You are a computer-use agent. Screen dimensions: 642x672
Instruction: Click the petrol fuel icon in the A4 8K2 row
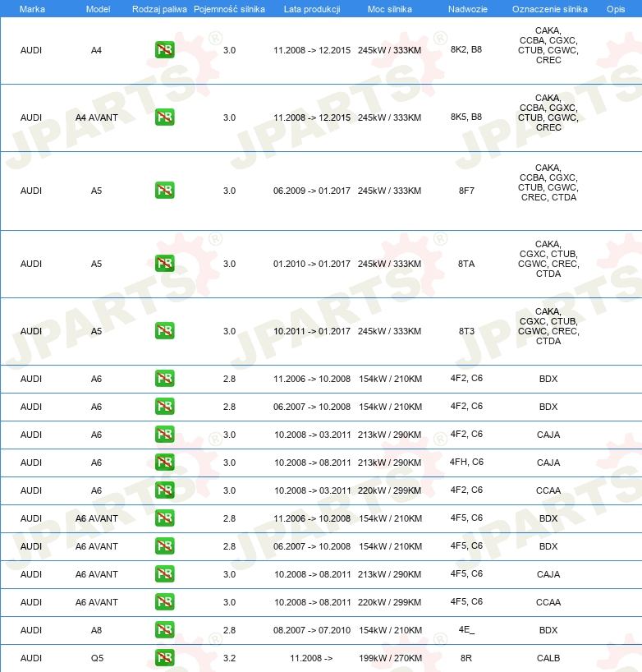point(164,50)
